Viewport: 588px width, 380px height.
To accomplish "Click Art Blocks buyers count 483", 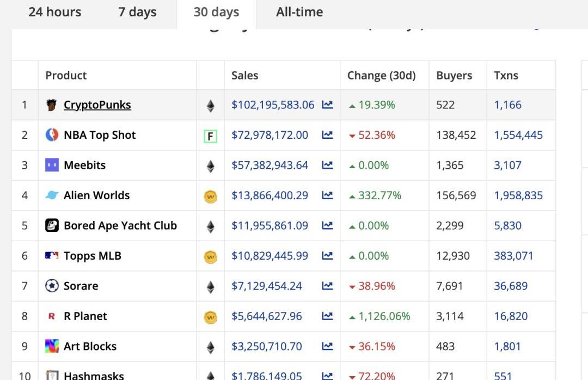I will [x=445, y=346].
